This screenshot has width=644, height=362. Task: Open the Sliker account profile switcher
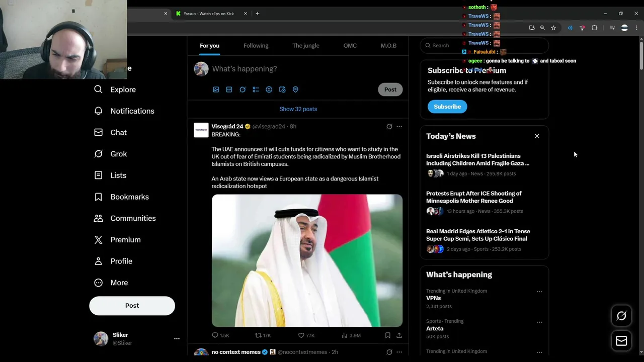point(132,339)
